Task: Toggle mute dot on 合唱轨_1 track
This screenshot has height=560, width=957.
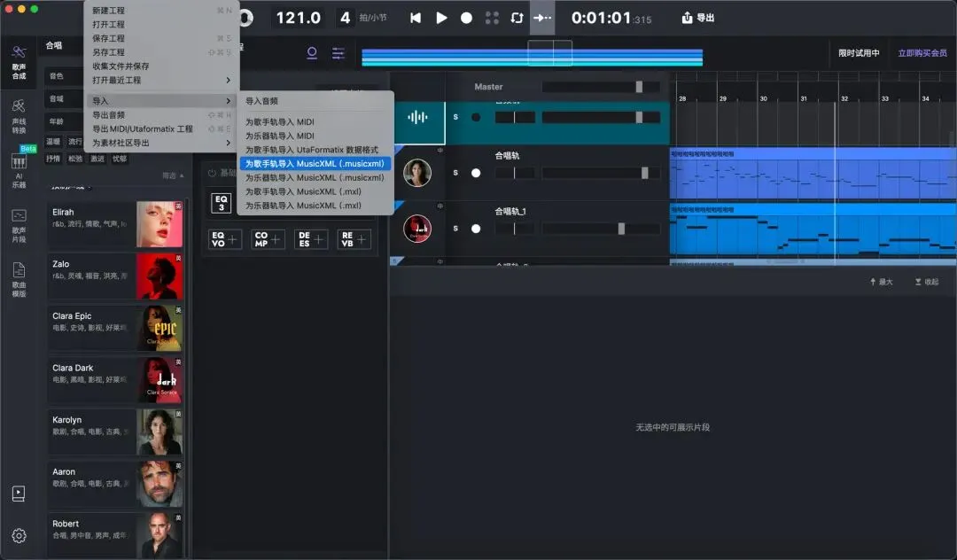Action: pyautogui.click(x=476, y=229)
